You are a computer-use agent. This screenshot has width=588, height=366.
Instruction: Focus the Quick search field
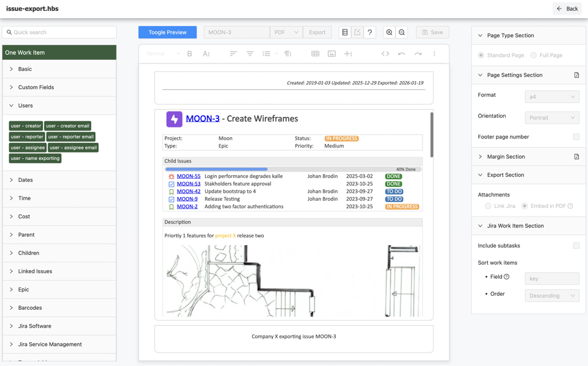click(x=59, y=32)
